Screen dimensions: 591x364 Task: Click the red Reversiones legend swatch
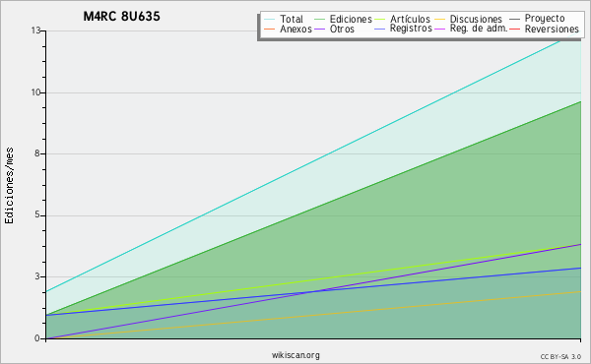click(514, 29)
